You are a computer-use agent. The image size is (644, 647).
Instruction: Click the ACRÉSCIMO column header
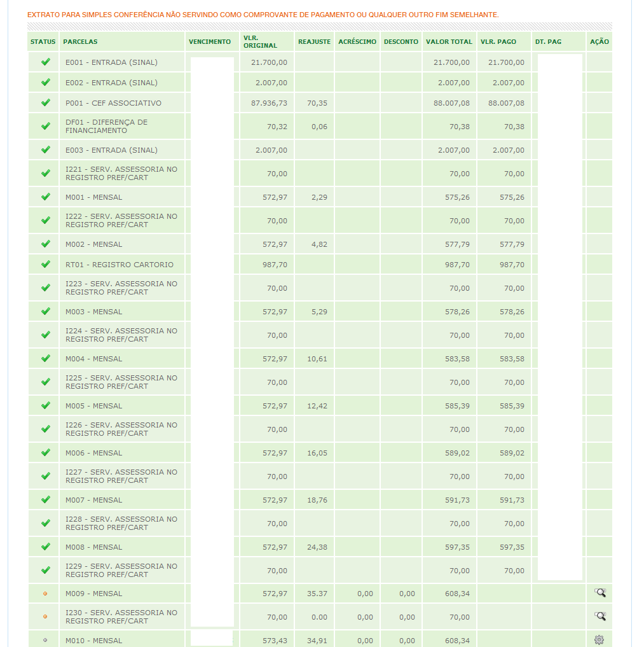tap(357, 42)
